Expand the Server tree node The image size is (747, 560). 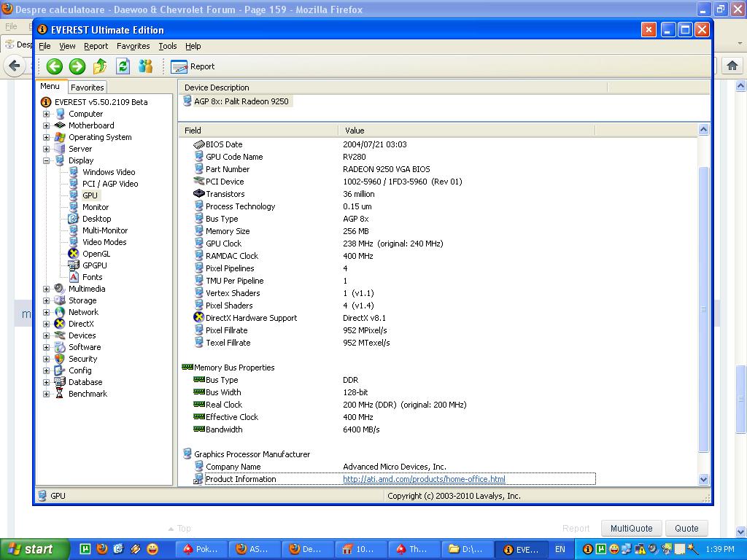(x=46, y=149)
